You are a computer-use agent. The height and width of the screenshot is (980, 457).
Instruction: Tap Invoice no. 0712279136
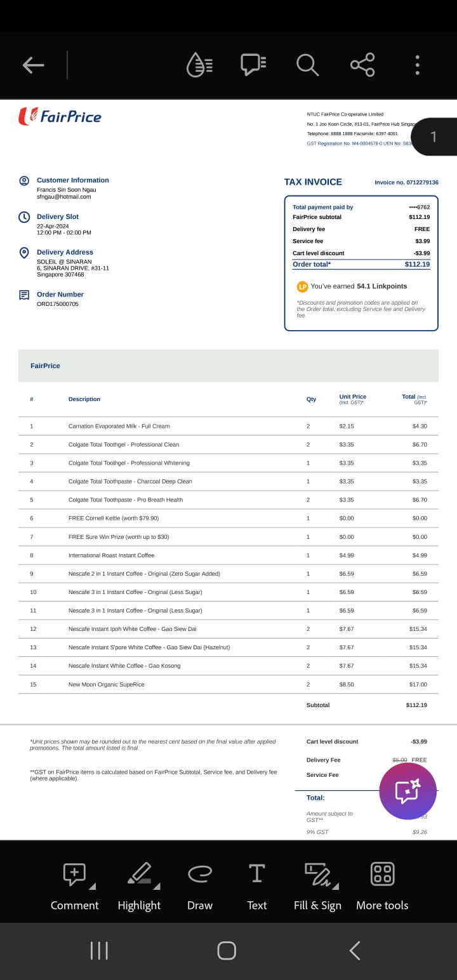pyautogui.click(x=406, y=182)
